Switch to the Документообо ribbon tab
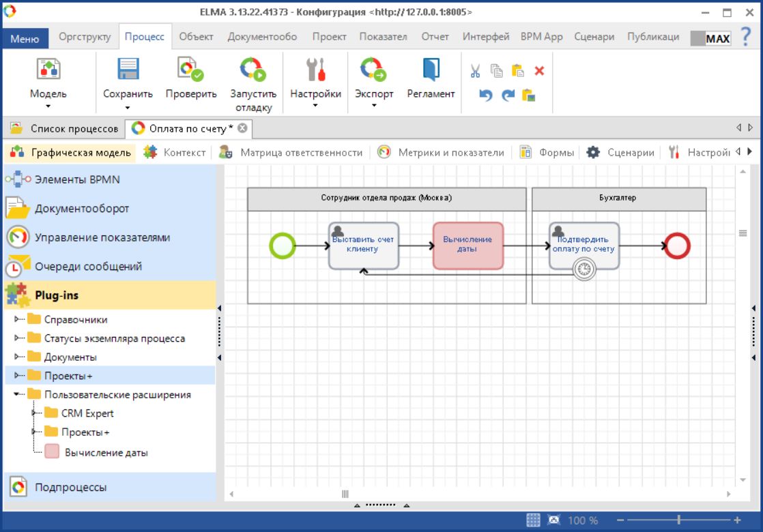The image size is (763, 532). [x=262, y=36]
